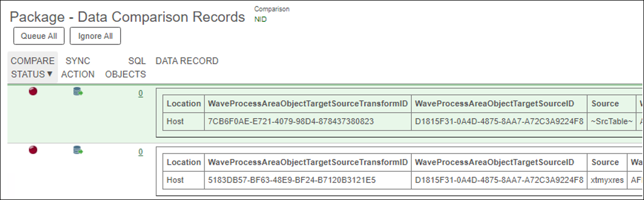Select the 7CB6F0AE transform ID cell
644x200 pixels.
[x=308, y=121]
